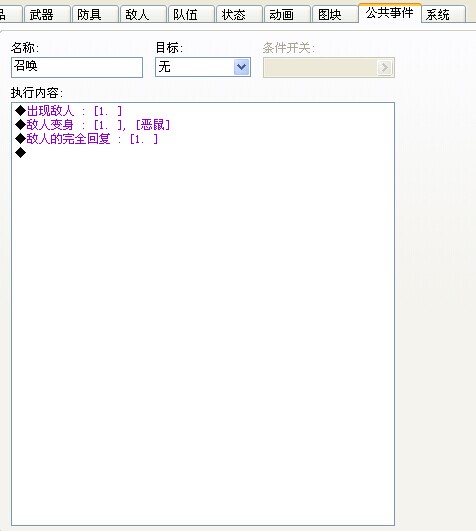Go to the 状态 tab
476x531 pixels.
click(239, 15)
